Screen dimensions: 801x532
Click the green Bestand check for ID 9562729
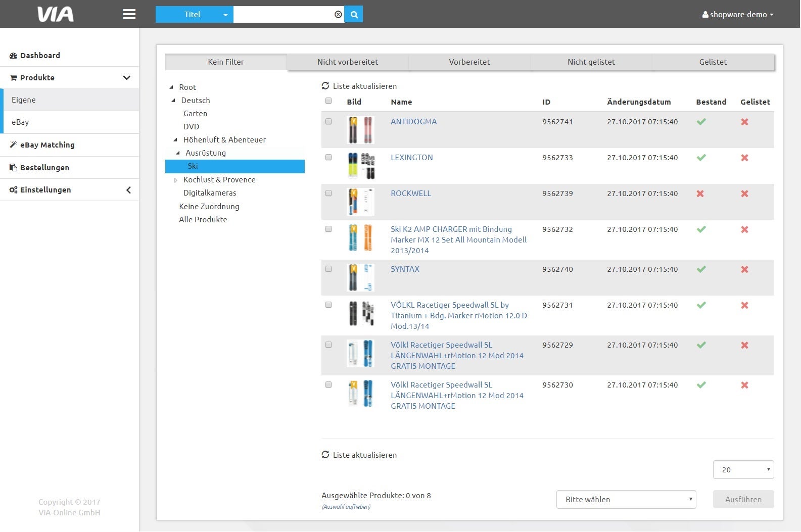701,345
